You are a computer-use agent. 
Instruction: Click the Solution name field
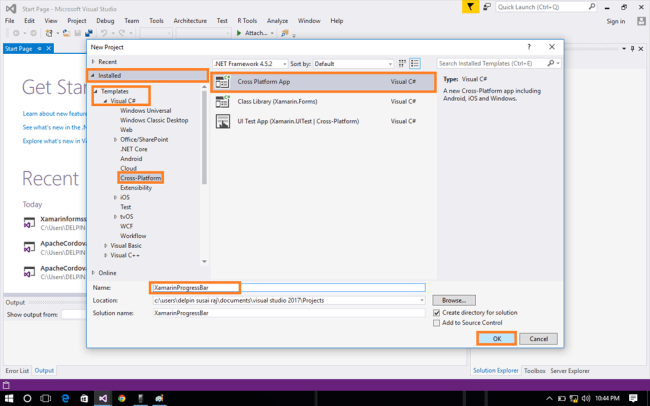coord(289,313)
